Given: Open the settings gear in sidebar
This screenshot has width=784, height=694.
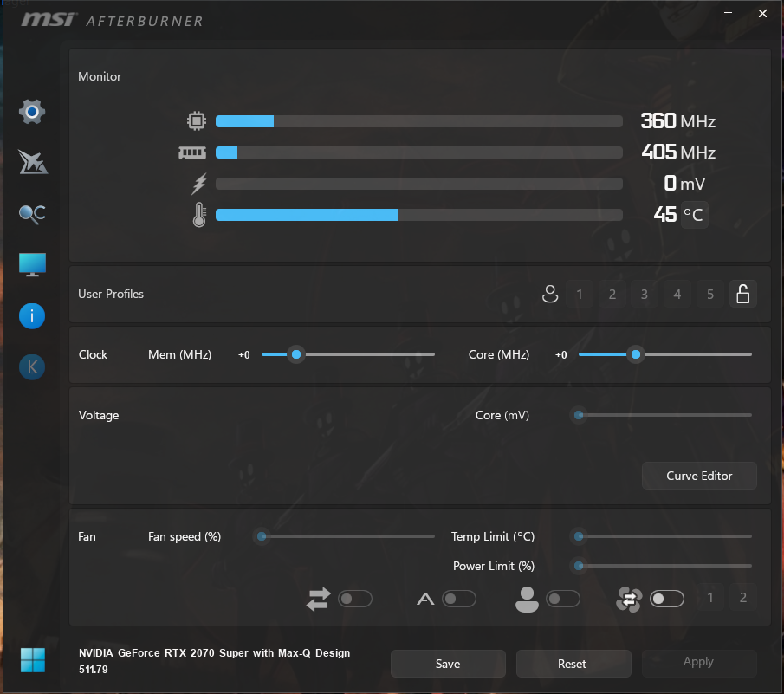Looking at the screenshot, I should [32, 112].
